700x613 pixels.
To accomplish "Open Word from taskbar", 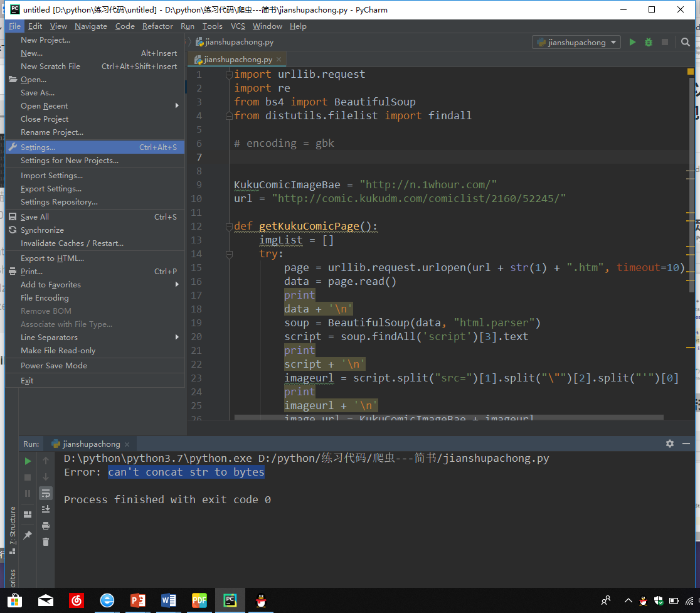I will point(168,600).
